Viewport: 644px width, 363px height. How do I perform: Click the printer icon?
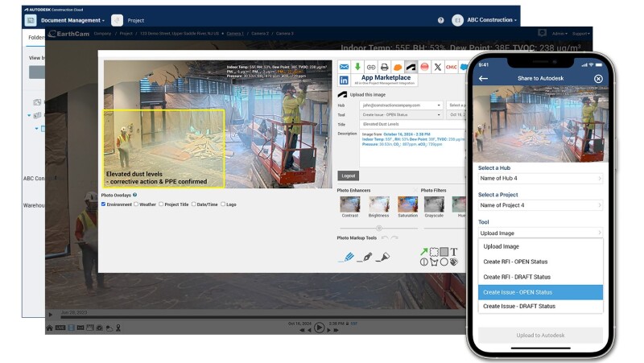pos(384,67)
